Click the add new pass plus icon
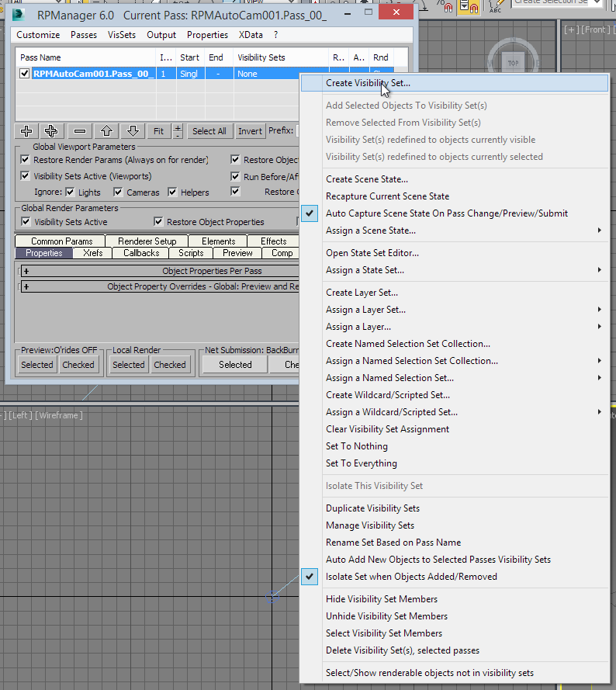Viewport: 616px width, 690px height. pyautogui.click(x=26, y=131)
